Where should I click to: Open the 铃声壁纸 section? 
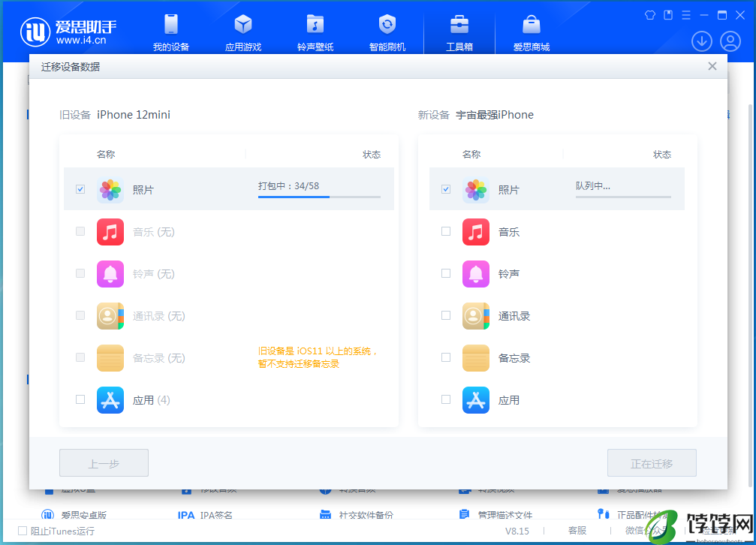[315, 32]
